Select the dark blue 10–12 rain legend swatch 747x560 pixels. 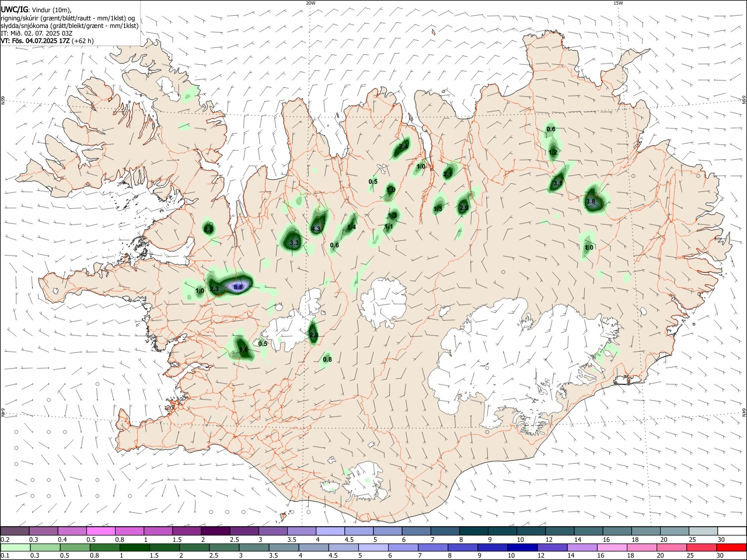click(522, 547)
